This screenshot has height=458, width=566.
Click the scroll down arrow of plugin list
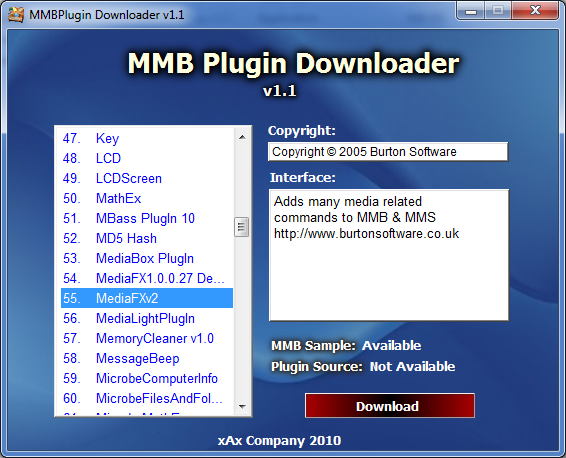point(242,406)
